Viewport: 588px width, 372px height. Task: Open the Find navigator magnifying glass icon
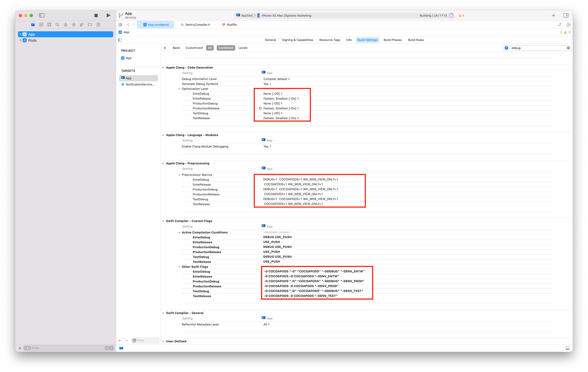coord(57,24)
